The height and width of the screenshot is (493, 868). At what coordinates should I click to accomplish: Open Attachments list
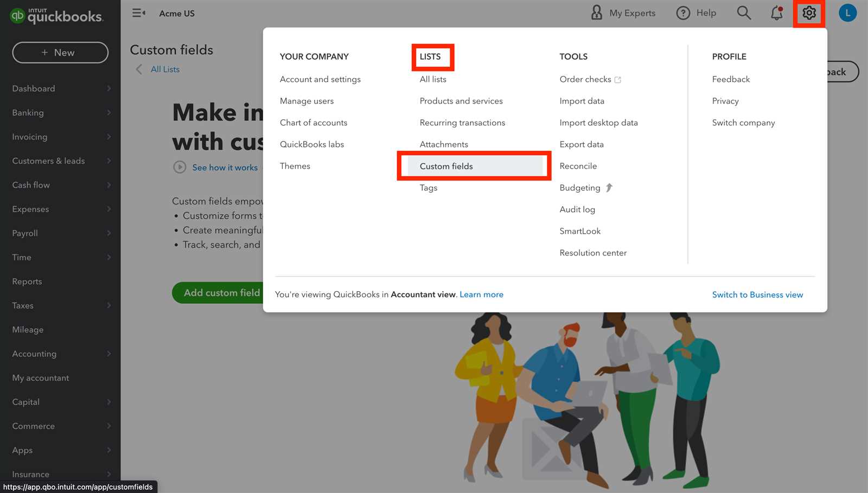coord(444,144)
